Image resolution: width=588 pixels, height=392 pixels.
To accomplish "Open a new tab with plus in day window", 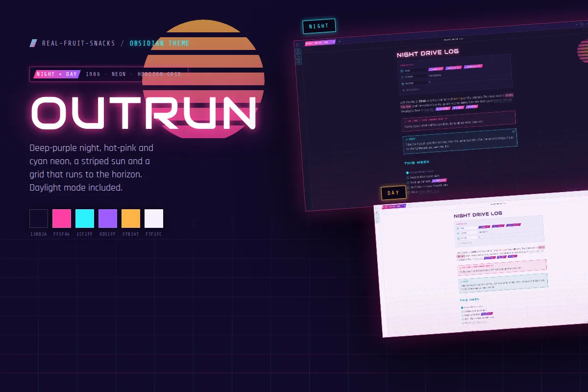I will [x=409, y=205].
